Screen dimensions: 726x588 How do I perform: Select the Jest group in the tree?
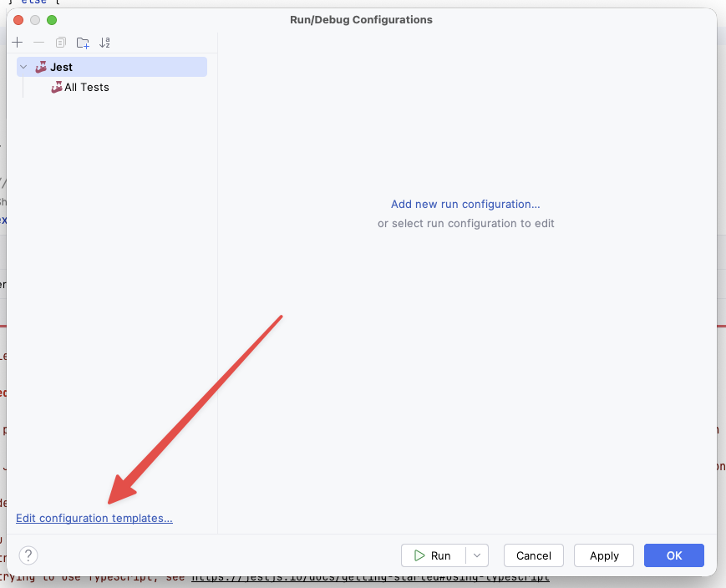coord(61,67)
